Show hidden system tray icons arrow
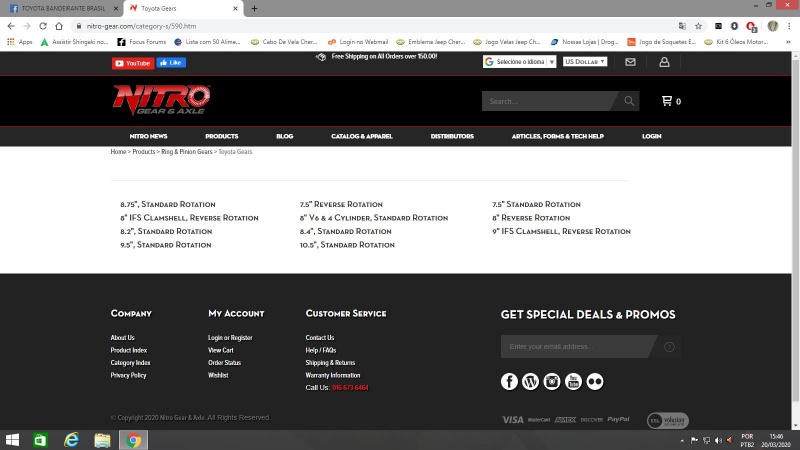Image resolution: width=800 pixels, height=450 pixels. [x=682, y=440]
